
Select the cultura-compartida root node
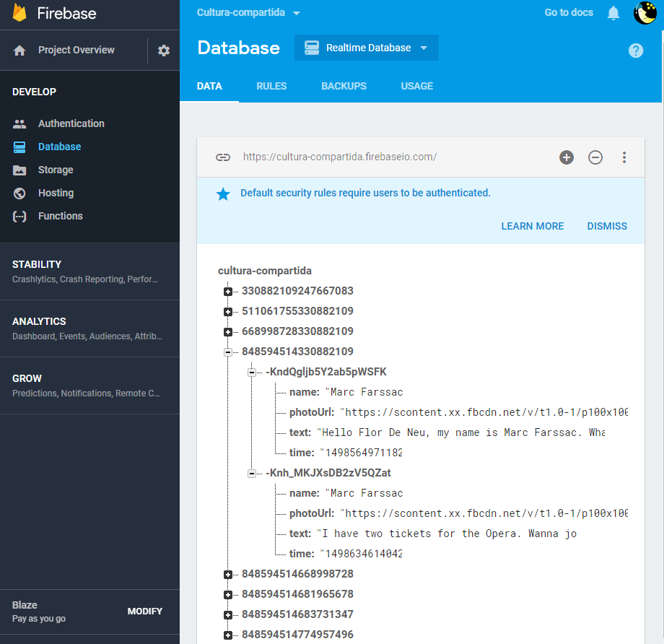[x=265, y=271]
